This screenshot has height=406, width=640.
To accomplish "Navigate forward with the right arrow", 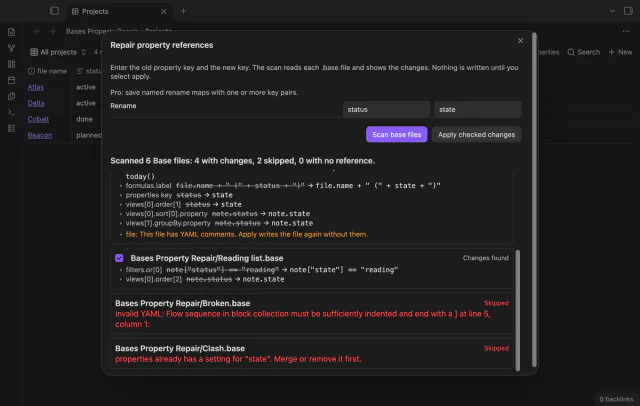I will click(52, 31).
